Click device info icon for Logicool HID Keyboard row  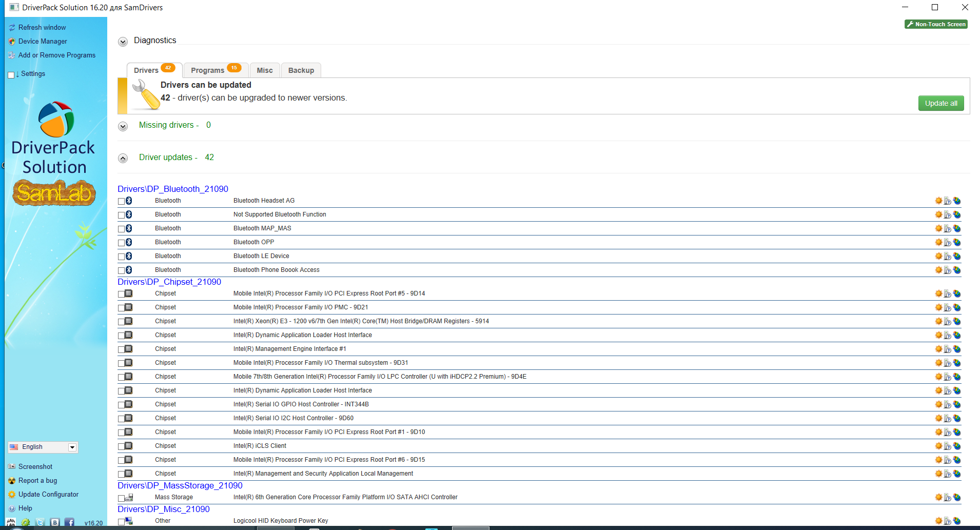[948, 521]
